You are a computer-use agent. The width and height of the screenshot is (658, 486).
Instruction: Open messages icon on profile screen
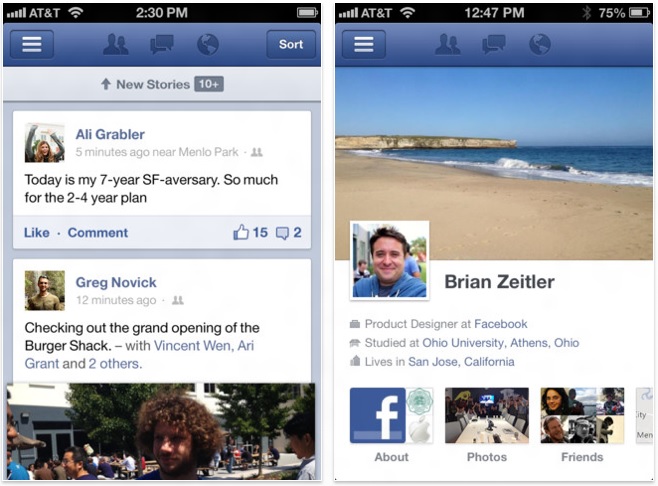point(494,44)
